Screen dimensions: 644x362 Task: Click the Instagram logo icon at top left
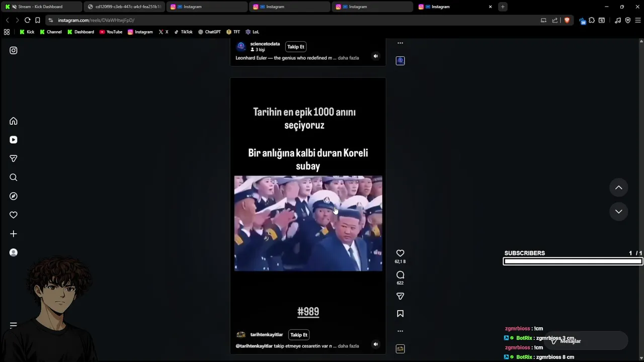[14, 50]
